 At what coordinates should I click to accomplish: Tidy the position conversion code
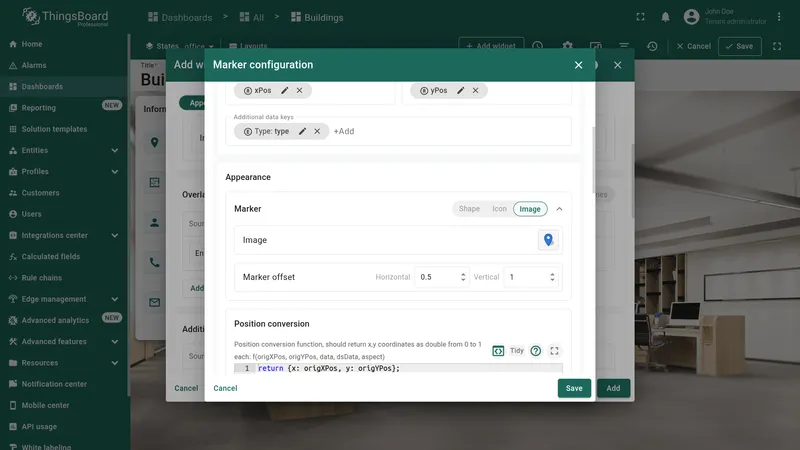pos(517,351)
